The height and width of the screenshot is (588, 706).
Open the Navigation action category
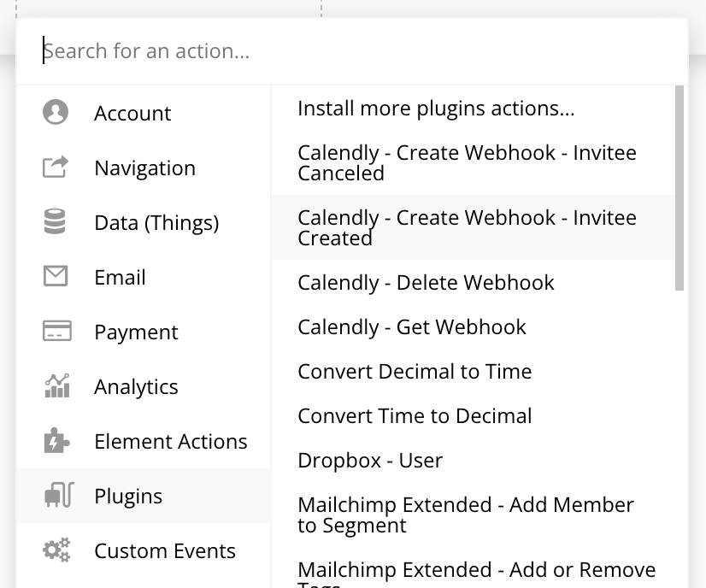[x=144, y=168]
